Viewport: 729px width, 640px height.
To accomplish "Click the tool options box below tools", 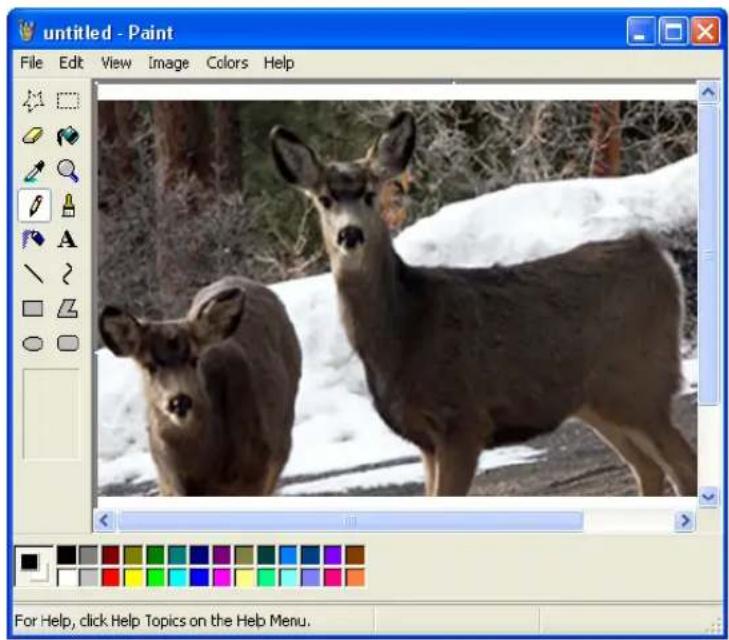I will coord(51,414).
